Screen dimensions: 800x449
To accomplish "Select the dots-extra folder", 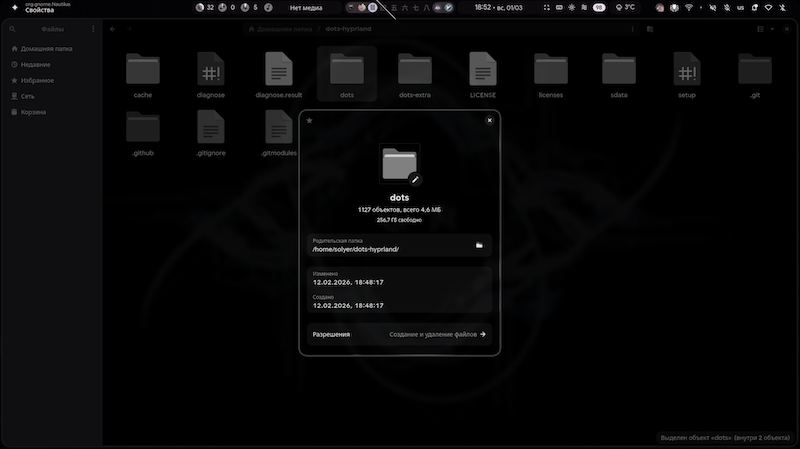I will 415,74.
